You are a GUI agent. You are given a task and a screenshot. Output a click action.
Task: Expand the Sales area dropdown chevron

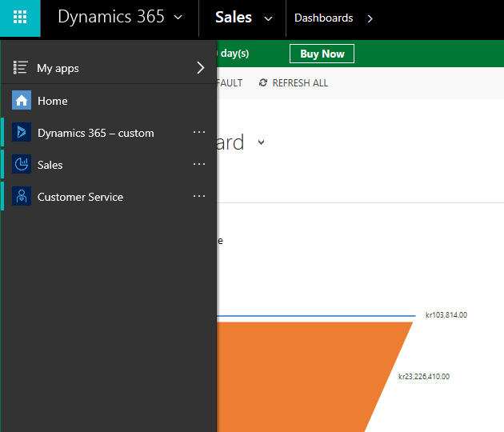(x=268, y=18)
